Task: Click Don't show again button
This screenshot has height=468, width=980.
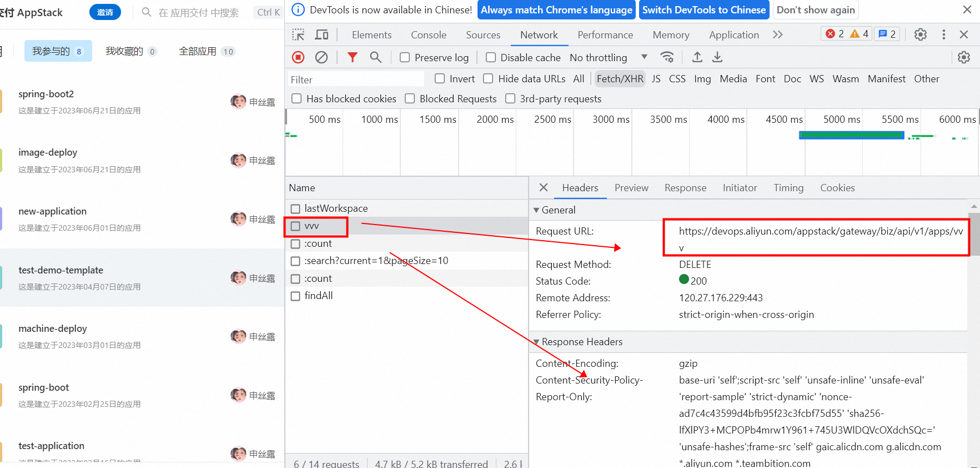Action: coord(816,10)
